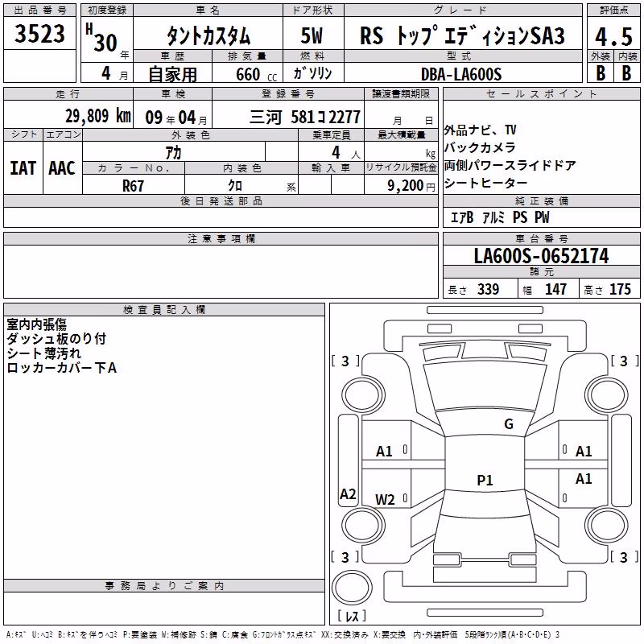
Task: Click chassis number LA600S-0652174
Action: pyautogui.click(x=541, y=256)
